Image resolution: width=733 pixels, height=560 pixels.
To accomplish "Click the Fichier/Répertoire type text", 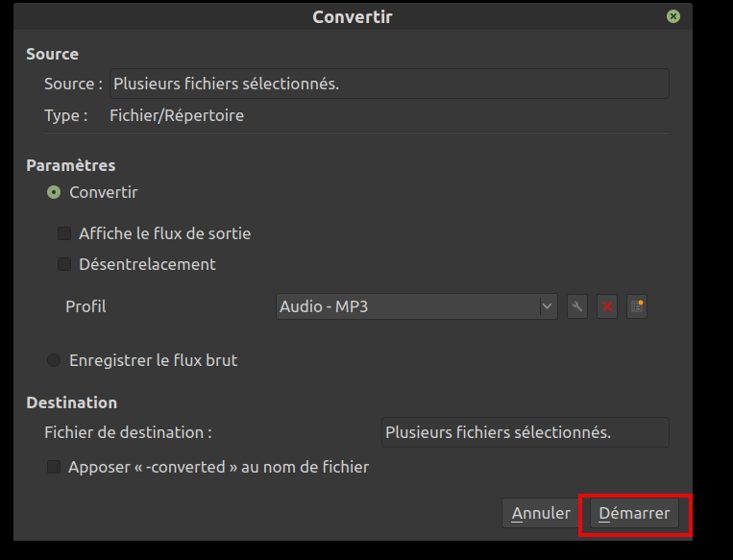I will [x=177, y=115].
